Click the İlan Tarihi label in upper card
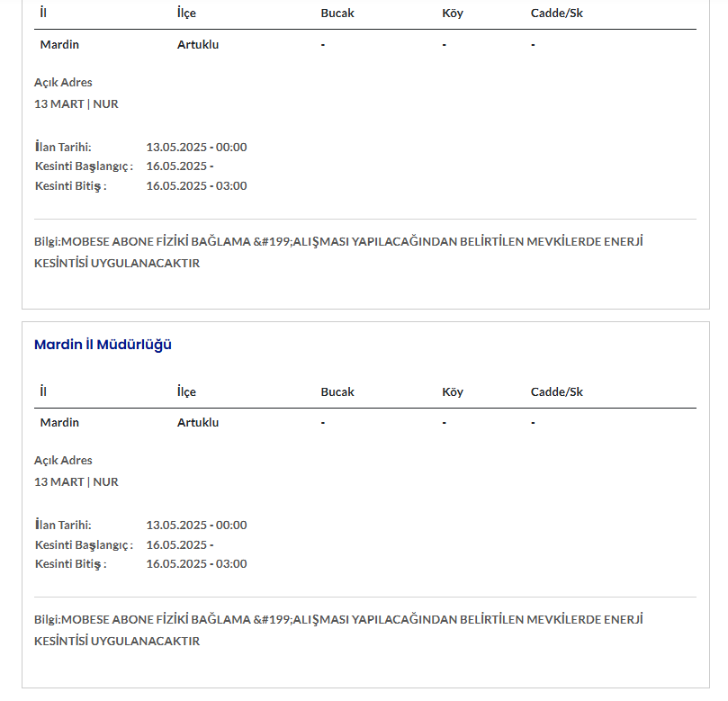 pyautogui.click(x=63, y=147)
